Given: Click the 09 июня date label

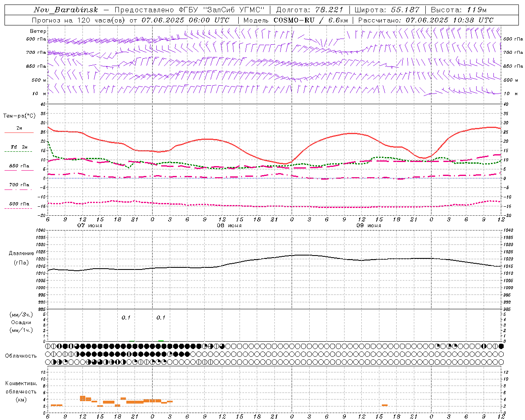Looking at the screenshot, I should (x=368, y=226).
